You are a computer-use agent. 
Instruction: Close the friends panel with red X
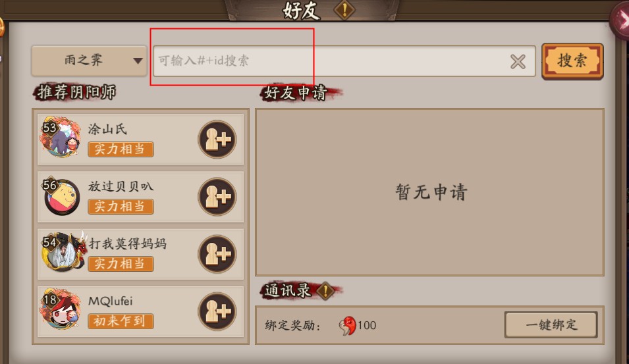coord(620,19)
